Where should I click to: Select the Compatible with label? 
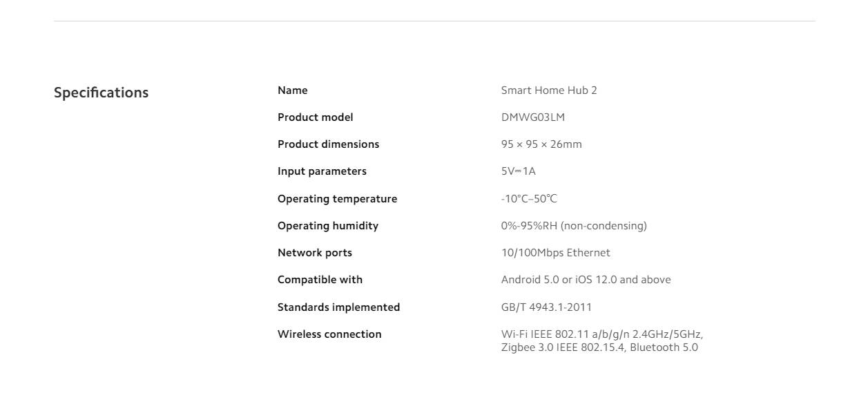coord(320,280)
